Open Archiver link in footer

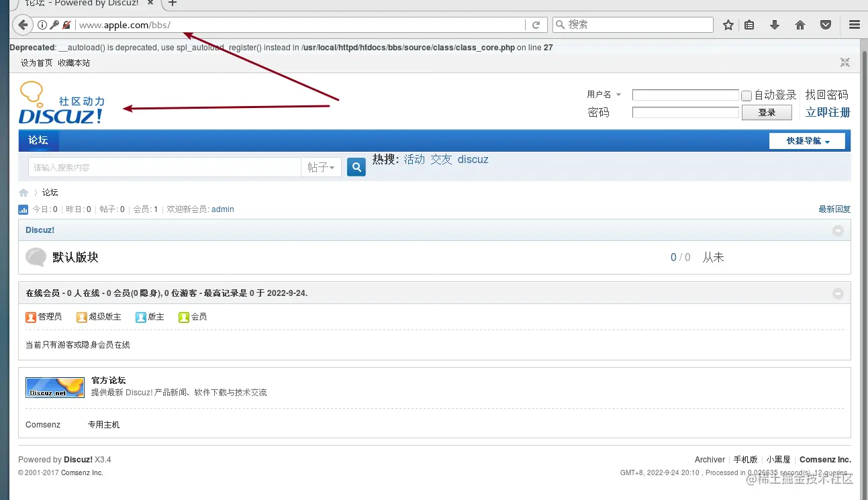coord(710,460)
